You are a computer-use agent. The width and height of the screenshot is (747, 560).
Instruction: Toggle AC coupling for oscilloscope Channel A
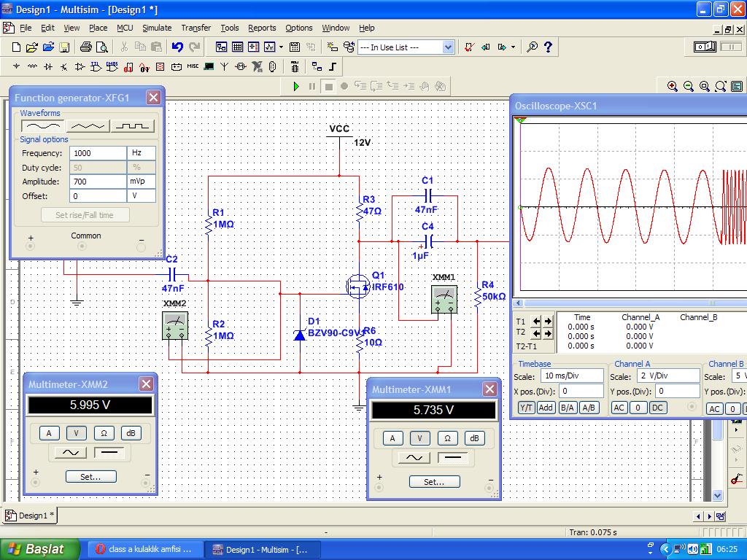[619, 408]
